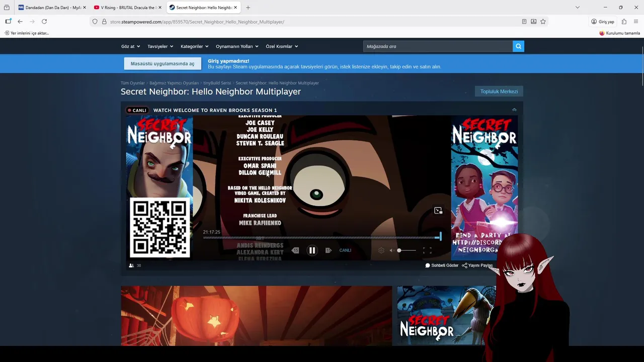
Task: Toggle reader view icon
Action: click(524, 22)
